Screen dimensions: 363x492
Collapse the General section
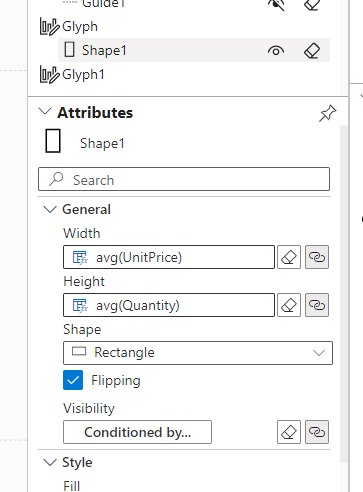[x=50, y=209]
